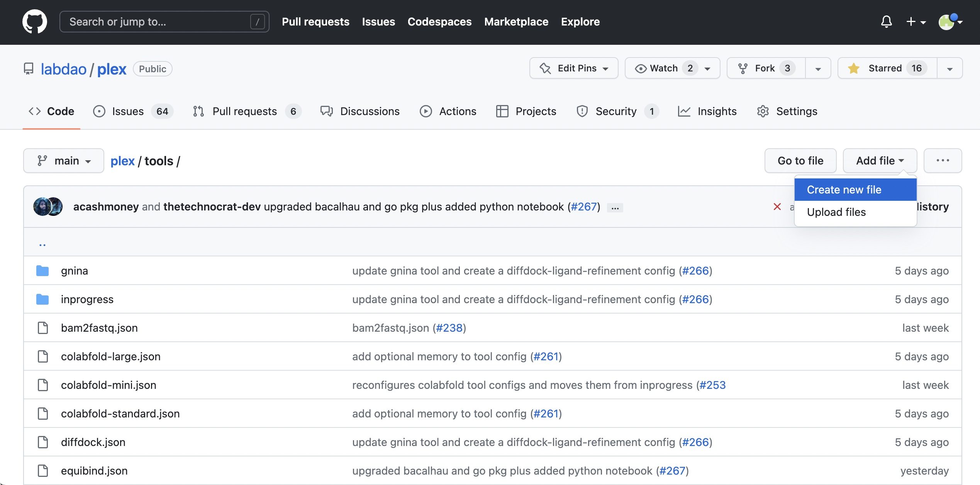Click the red failed status X icon
The image size is (980, 485).
(x=777, y=207)
